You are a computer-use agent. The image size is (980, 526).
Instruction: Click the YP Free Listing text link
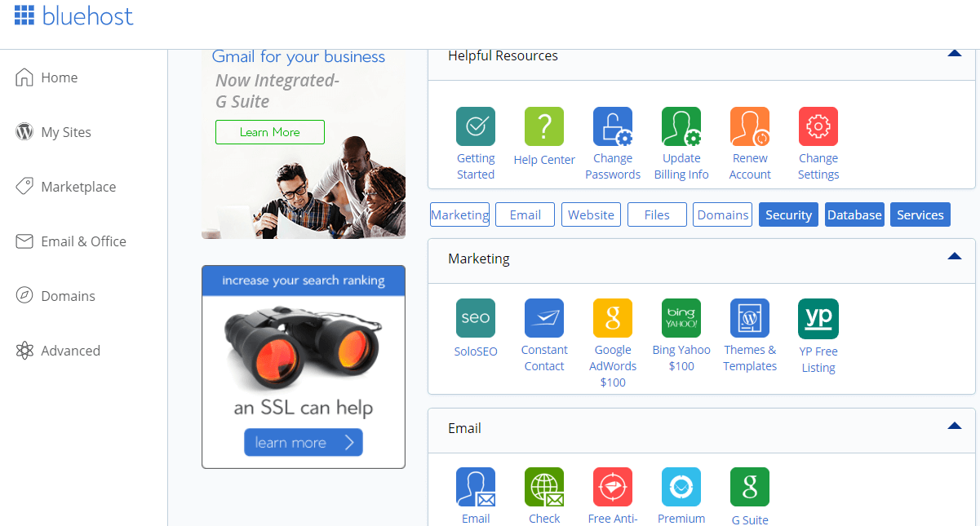coord(818,360)
